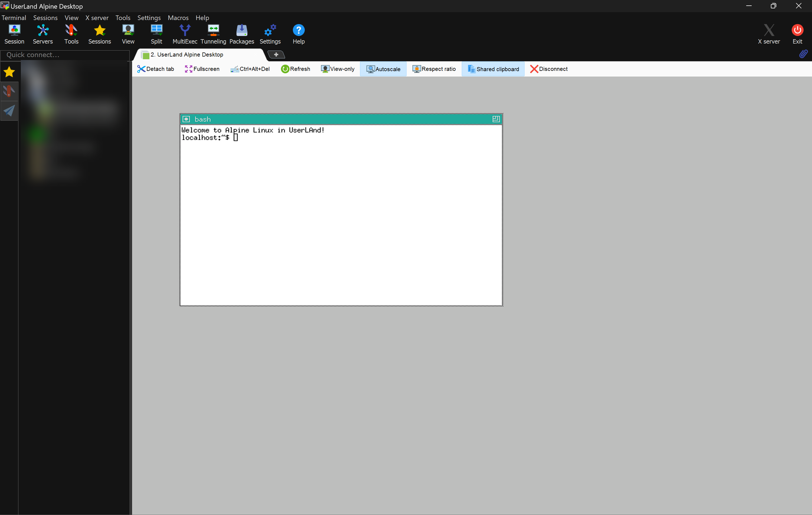Open the Sessions menu in the menu bar

(45, 18)
